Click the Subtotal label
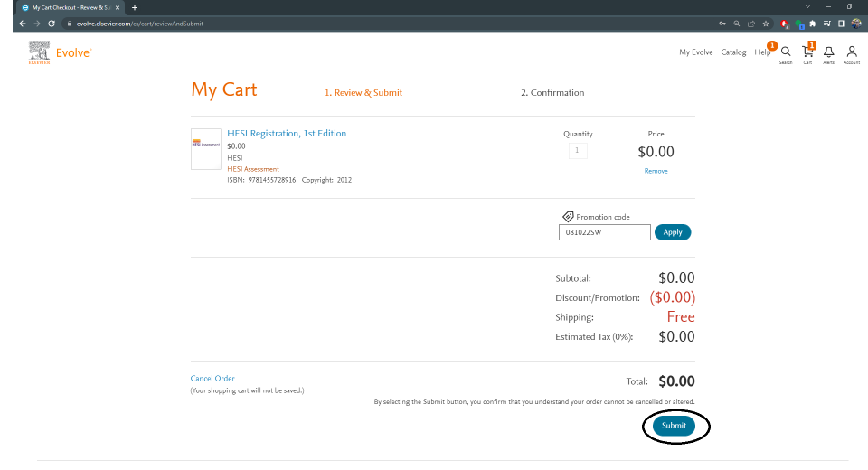Image resolution: width=868 pixels, height=470 pixels. click(573, 278)
